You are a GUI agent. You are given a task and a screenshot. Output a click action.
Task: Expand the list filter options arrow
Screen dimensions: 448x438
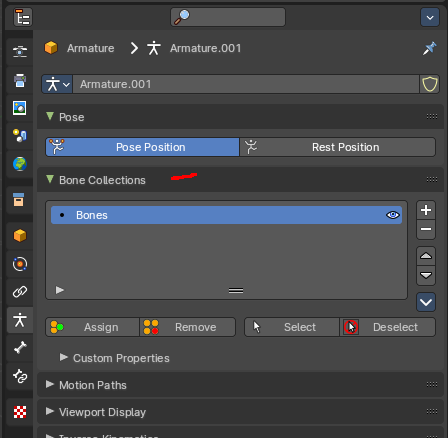[x=60, y=290]
